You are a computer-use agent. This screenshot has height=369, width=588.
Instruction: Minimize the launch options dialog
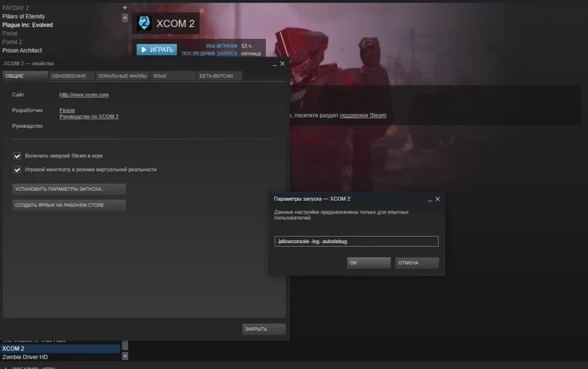point(430,200)
